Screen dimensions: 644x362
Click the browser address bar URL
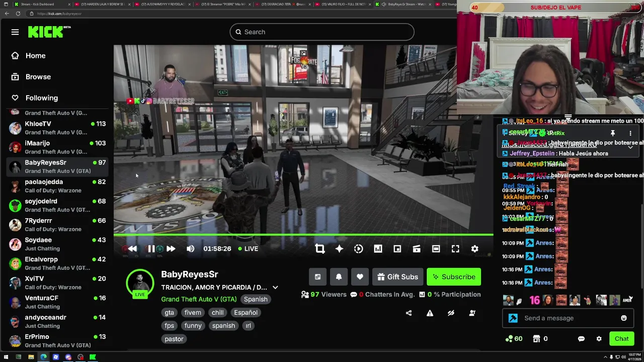[x=59, y=14]
